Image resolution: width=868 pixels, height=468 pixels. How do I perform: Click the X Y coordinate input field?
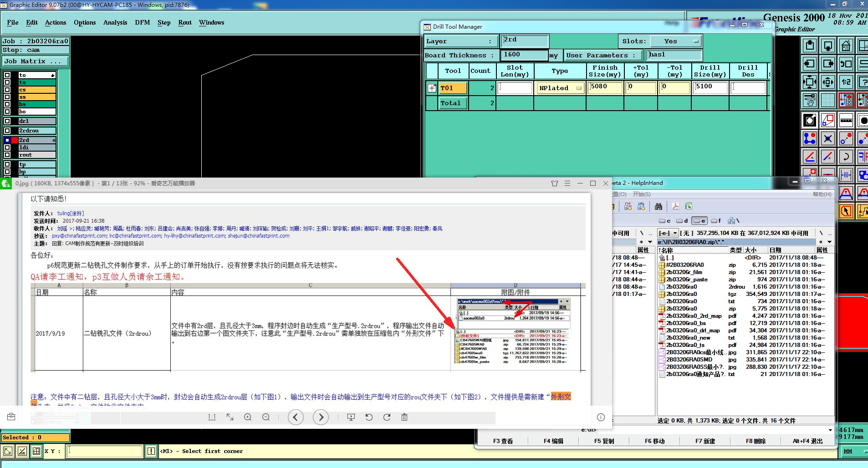tap(105, 451)
